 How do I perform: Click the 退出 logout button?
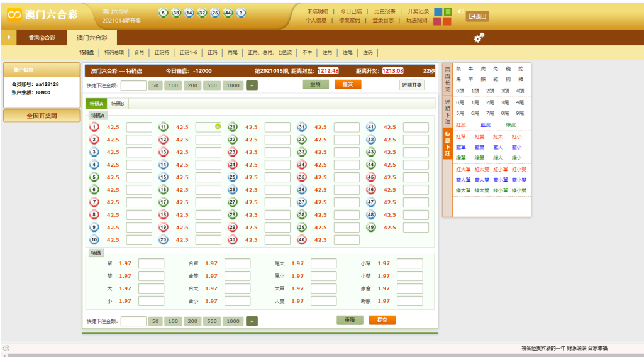(477, 16)
